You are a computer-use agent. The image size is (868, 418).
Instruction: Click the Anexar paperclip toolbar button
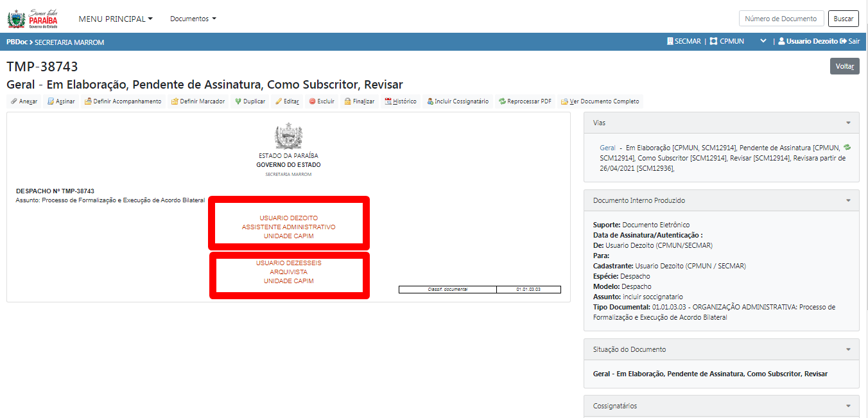coord(24,101)
